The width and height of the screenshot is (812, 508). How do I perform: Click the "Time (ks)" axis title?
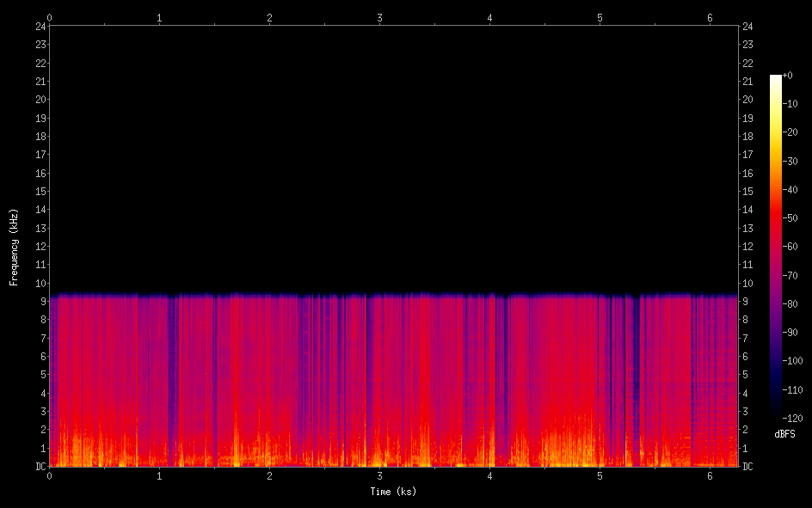(x=393, y=492)
